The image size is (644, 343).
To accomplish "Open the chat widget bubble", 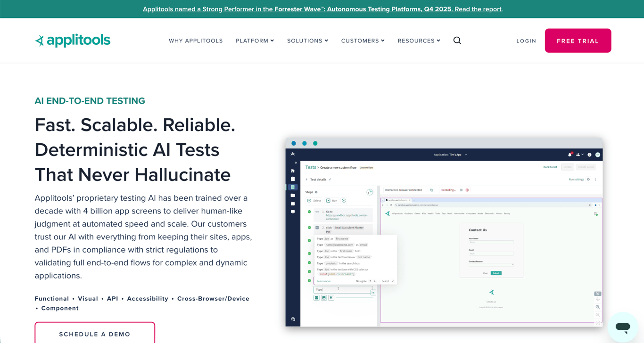I will [x=622, y=327].
